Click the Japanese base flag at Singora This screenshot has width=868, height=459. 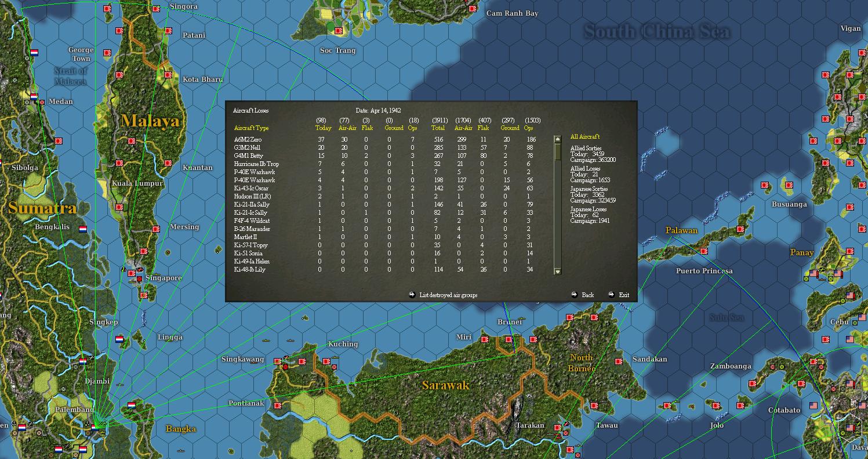(x=156, y=9)
